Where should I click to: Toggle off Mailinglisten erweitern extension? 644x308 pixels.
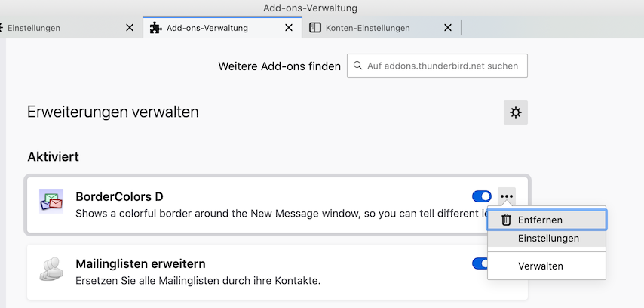point(480,263)
